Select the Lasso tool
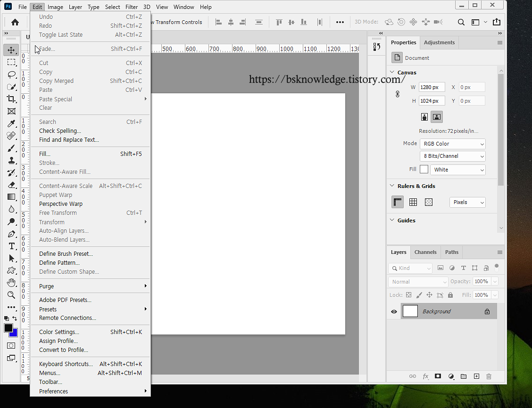532x408 pixels. pos(11,74)
